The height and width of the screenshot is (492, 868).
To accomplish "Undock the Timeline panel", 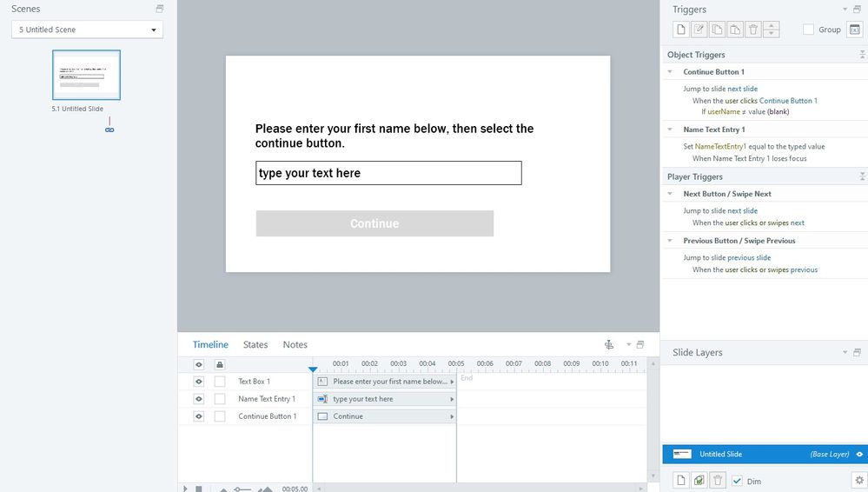I will click(640, 344).
